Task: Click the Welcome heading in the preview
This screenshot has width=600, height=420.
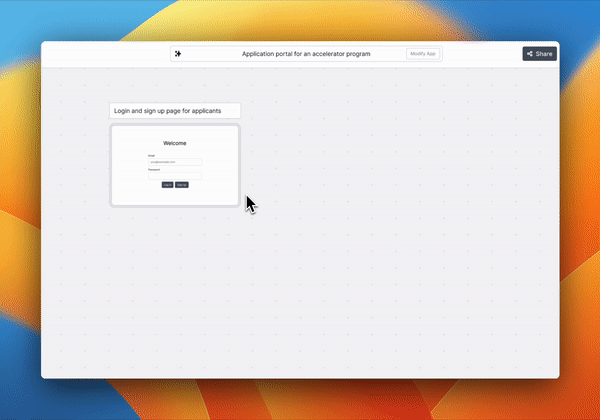Action: click(175, 143)
